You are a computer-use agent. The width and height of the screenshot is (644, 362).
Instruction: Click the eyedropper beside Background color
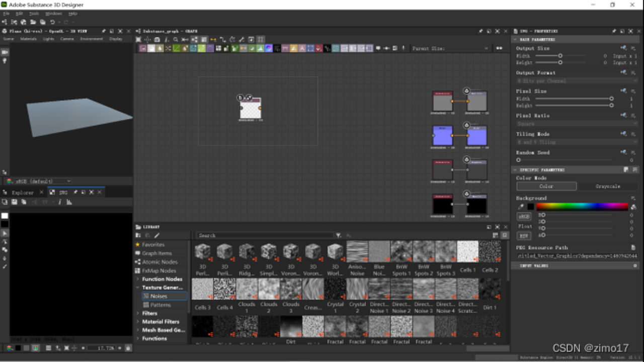[521, 206]
